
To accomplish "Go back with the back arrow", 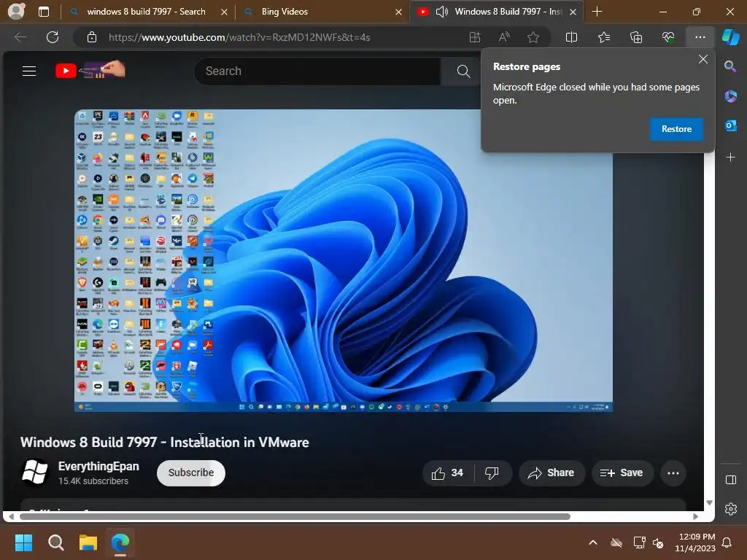I will (20, 37).
